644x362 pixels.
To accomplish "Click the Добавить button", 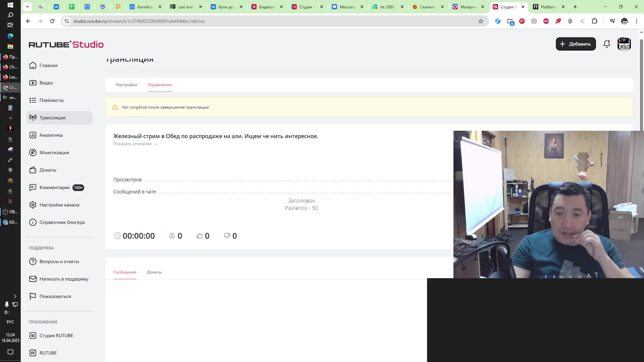I will pyautogui.click(x=576, y=44).
